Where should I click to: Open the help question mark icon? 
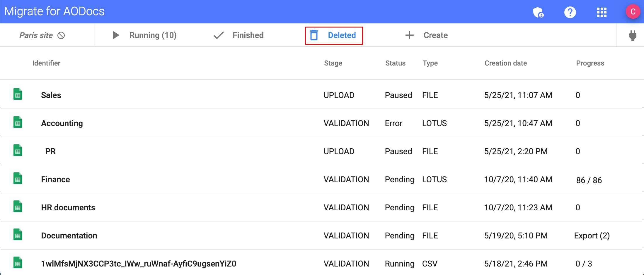click(570, 12)
